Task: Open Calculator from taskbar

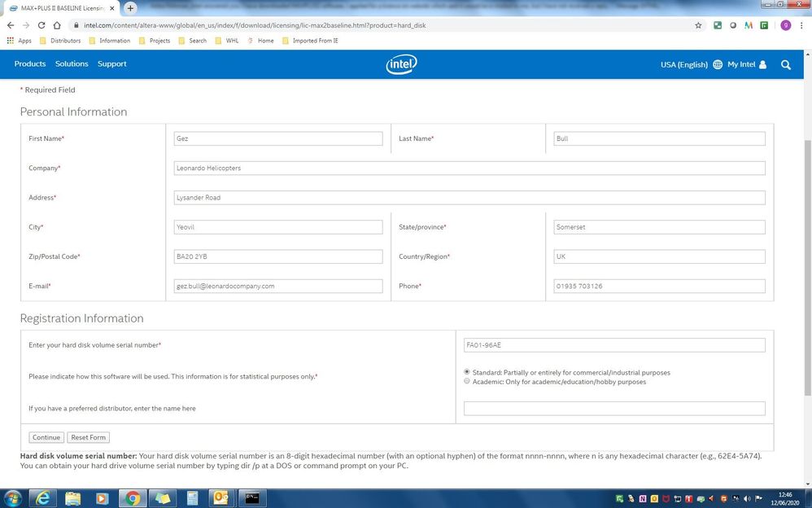Action: [x=192, y=498]
